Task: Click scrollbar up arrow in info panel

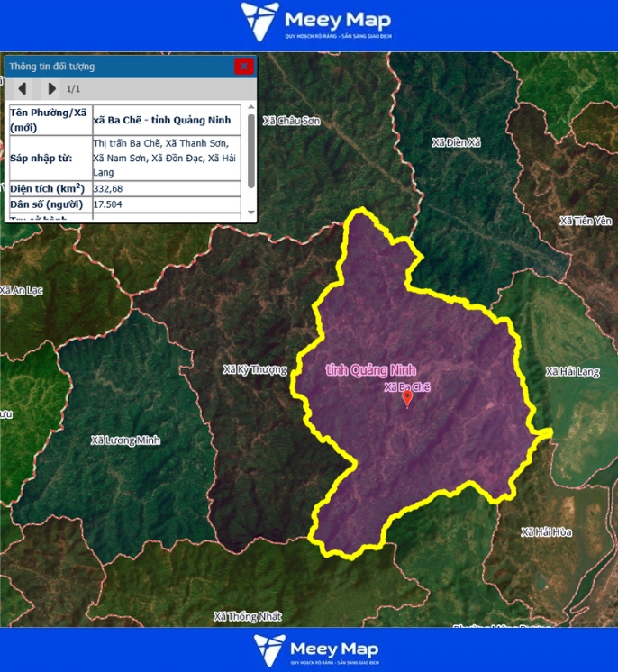Action: (251, 111)
